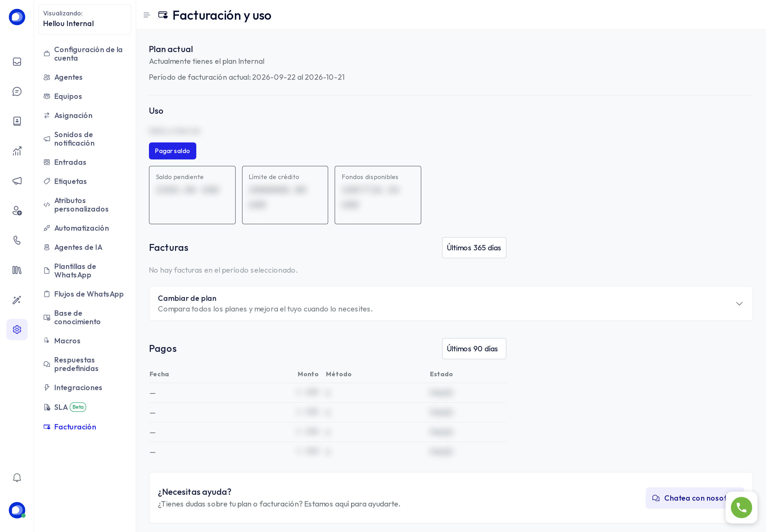Open the contacts book icon
Screen dimensions: 766x532
(x=17, y=121)
